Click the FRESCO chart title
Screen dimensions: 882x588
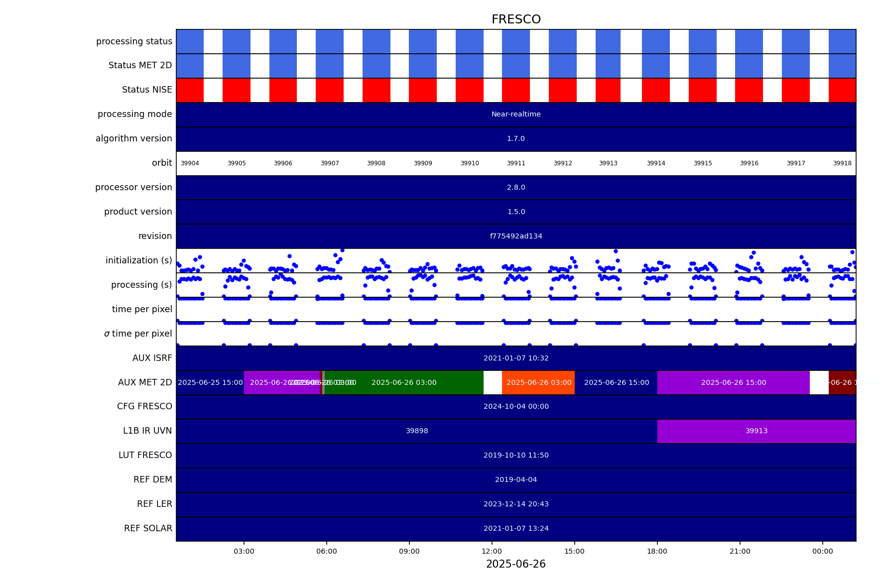(516, 19)
